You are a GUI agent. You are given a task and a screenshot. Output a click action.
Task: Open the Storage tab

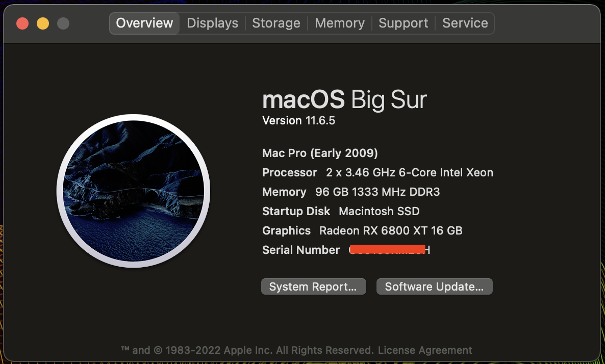tap(276, 23)
